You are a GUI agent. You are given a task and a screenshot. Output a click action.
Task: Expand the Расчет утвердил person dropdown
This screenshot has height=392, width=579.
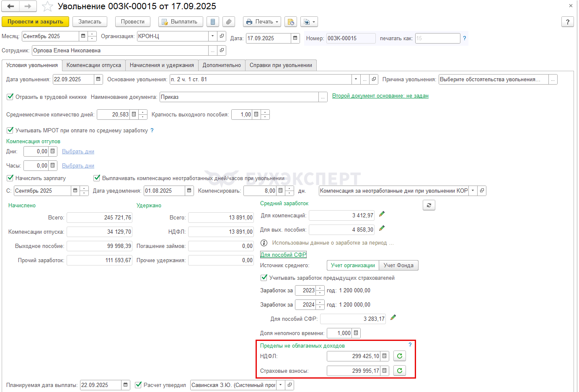281,385
